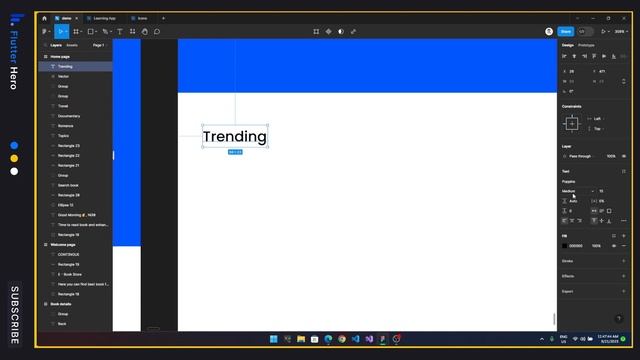The height and width of the screenshot is (360, 640).
Task: Open the Page 1 pages dropdown
Action: (x=99, y=45)
